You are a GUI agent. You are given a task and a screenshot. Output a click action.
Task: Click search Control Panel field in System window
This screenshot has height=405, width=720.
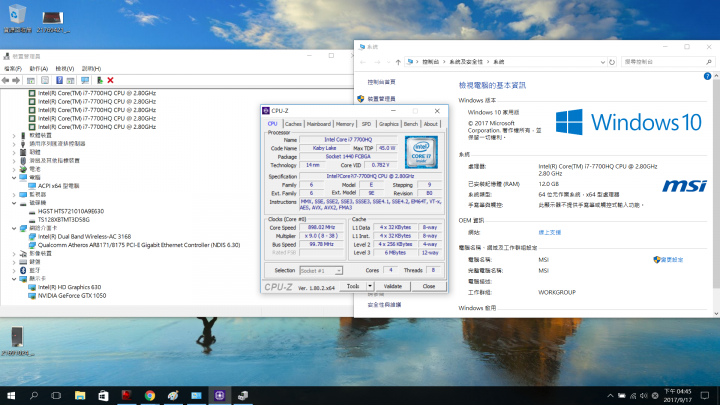point(667,62)
